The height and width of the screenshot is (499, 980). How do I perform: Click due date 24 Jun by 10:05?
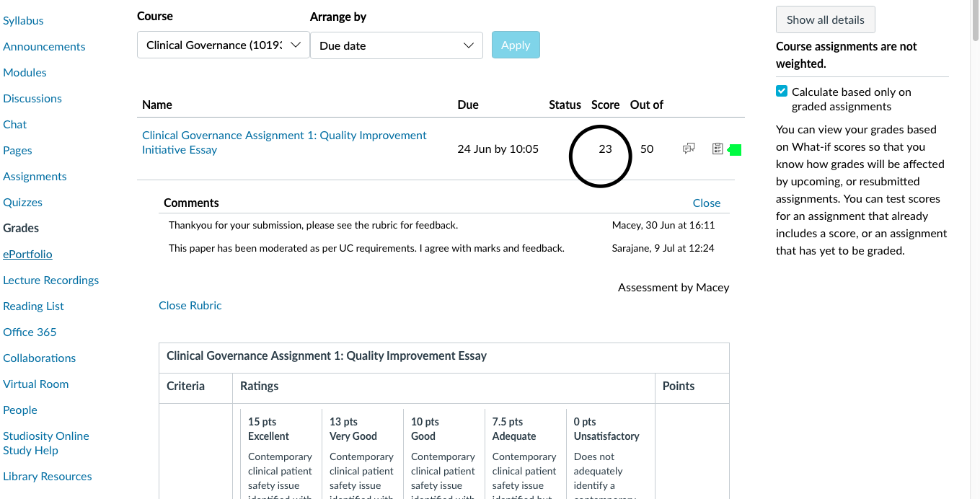pos(498,149)
